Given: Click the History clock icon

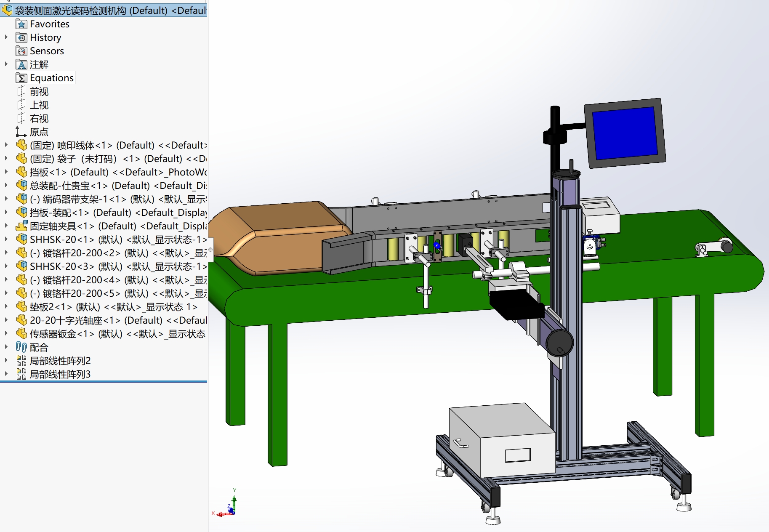Looking at the screenshot, I should coord(21,37).
